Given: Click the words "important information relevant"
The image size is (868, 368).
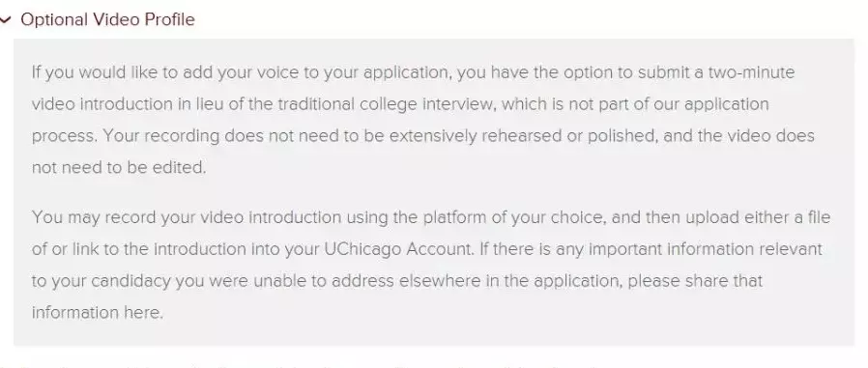Looking at the screenshot, I should coord(706,249).
